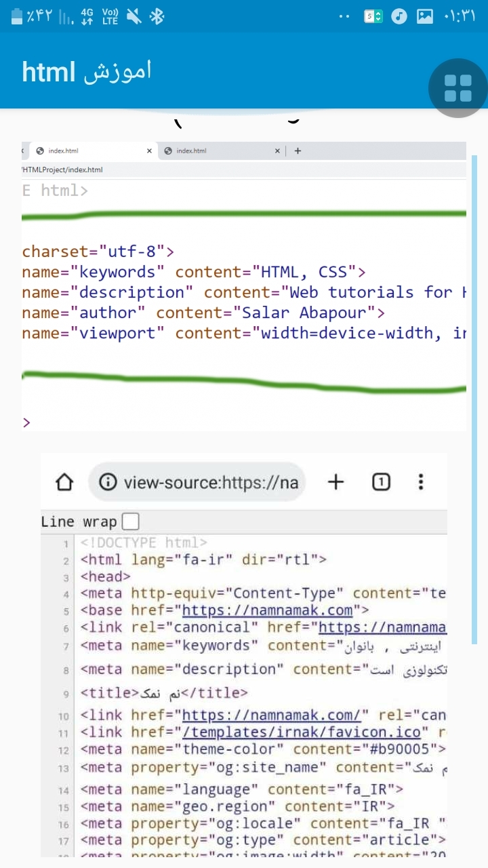488x868 pixels.
Task: Tap the gallery picture status bar icon
Action: click(425, 16)
